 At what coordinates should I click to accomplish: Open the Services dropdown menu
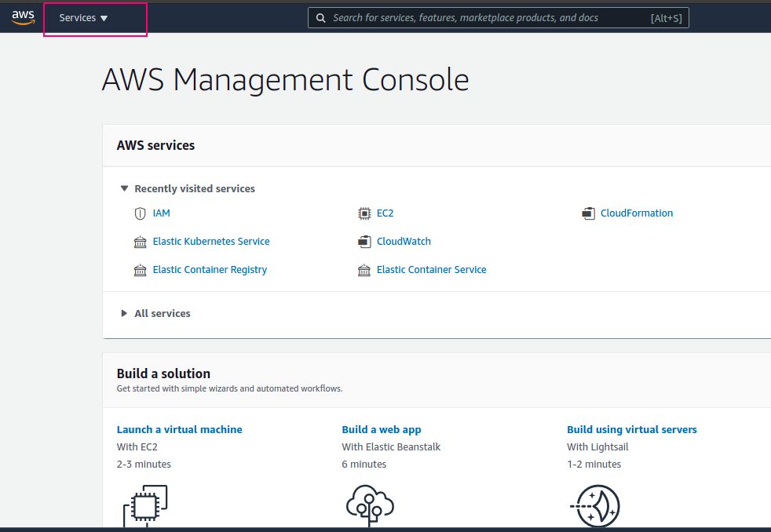click(83, 18)
